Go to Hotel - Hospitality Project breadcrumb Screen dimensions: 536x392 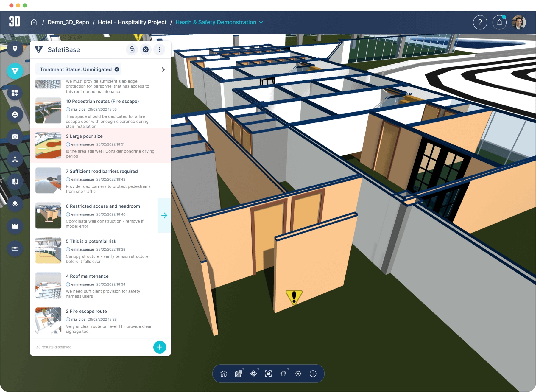(132, 22)
